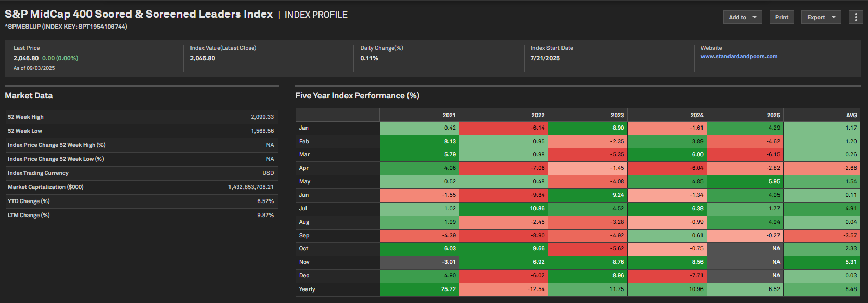Image resolution: width=868 pixels, height=303 pixels.
Task: Click the Market Data section heading
Action: 29,96
